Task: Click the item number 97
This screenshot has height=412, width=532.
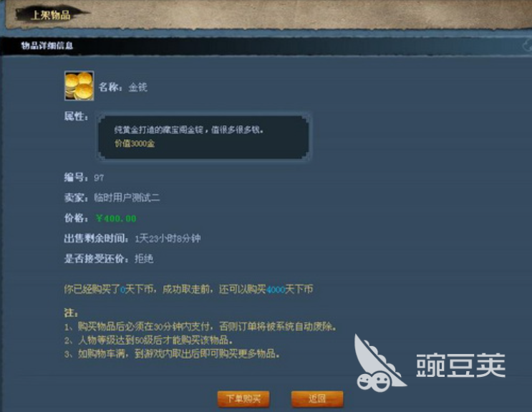Action: [x=99, y=178]
